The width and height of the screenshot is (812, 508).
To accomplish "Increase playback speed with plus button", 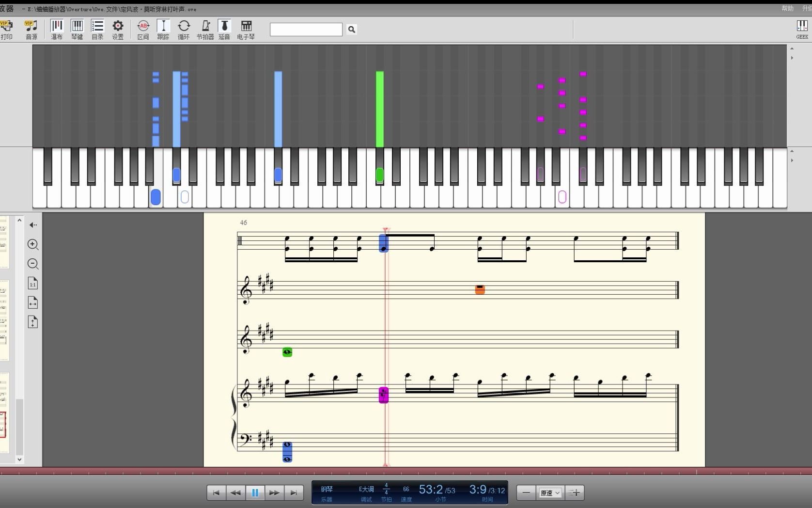I will click(x=575, y=492).
